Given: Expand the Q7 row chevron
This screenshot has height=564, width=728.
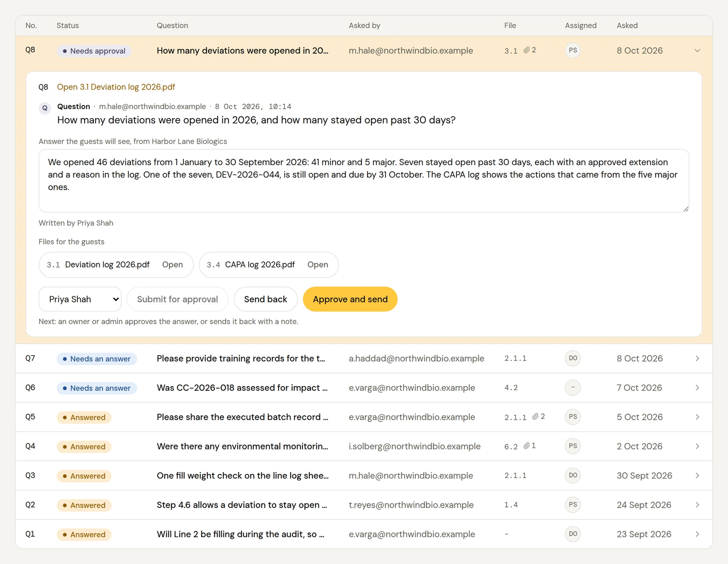Looking at the screenshot, I should pyautogui.click(x=697, y=358).
